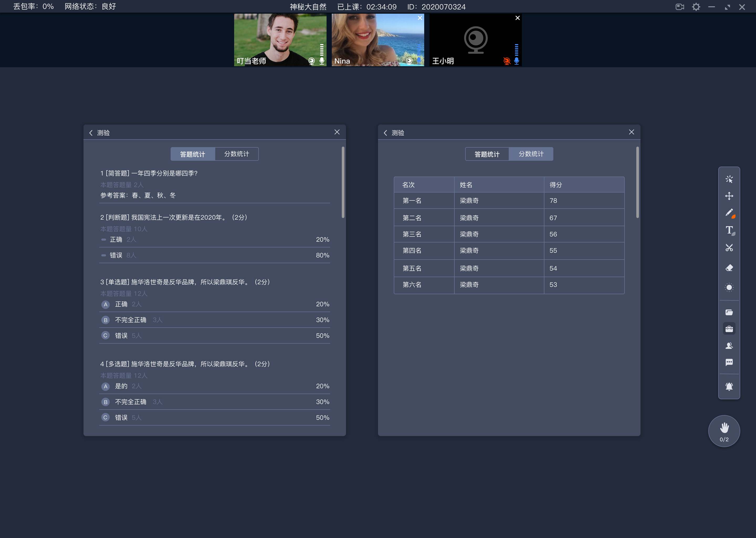Select the text tool icon
The image size is (756, 538).
(x=729, y=231)
